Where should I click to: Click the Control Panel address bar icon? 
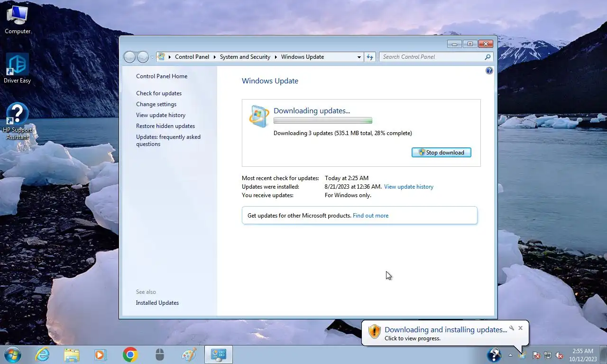tap(161, 57)
